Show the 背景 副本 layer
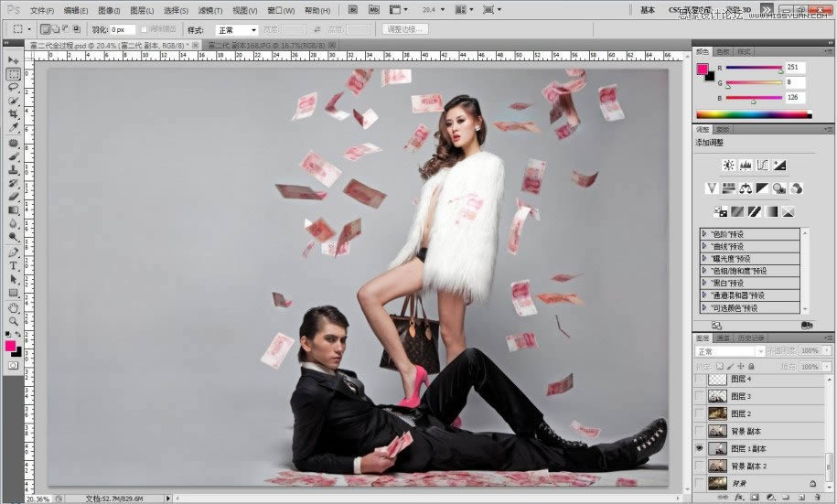The image size is (837, 504). pos(701,431)
